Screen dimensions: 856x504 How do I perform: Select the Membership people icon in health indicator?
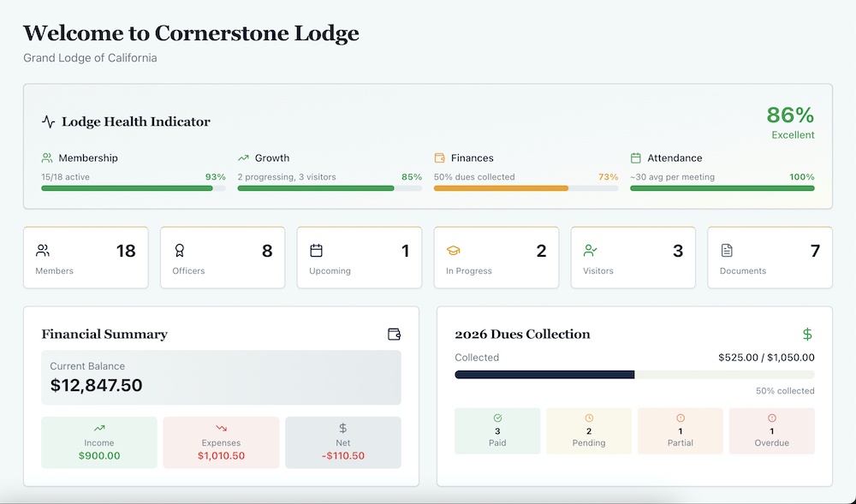[x=46, y=157]
